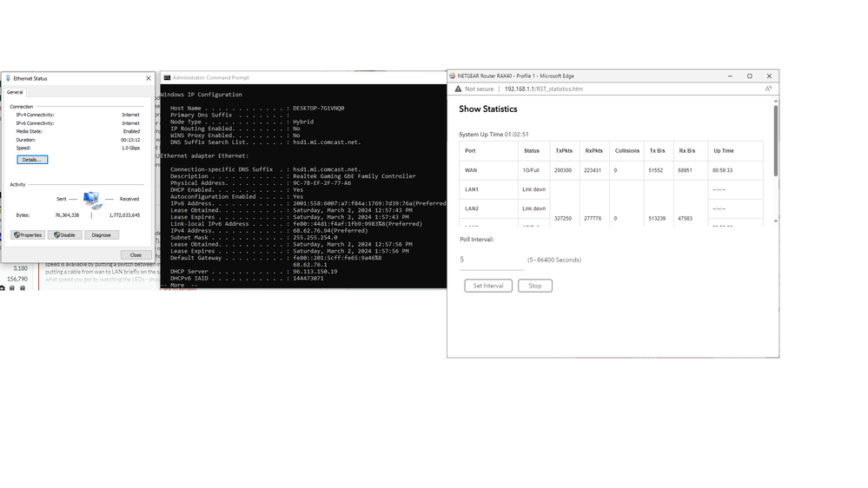
Task: Click the System Up Time text
Action: pyautogui.click(x=494, y=135)
